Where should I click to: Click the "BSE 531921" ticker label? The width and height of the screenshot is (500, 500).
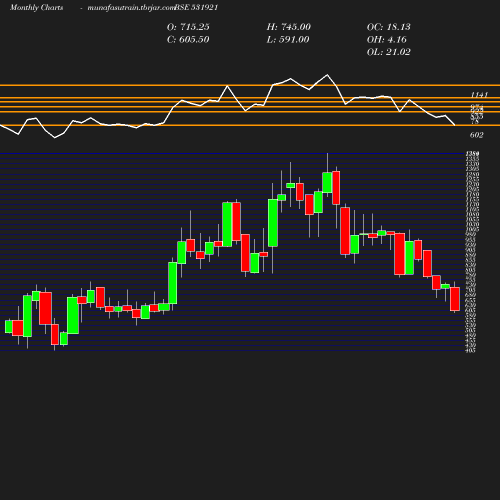click(x=196, y=8)
